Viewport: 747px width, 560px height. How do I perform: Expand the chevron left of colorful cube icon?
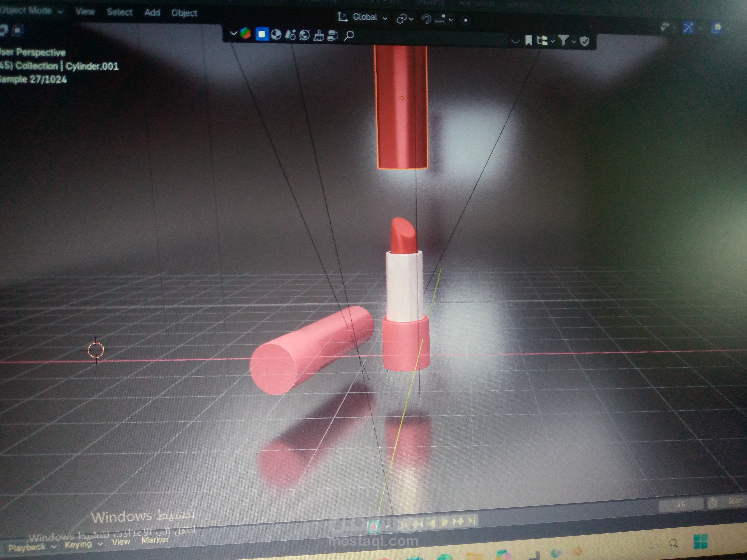(x=233, y=33)
